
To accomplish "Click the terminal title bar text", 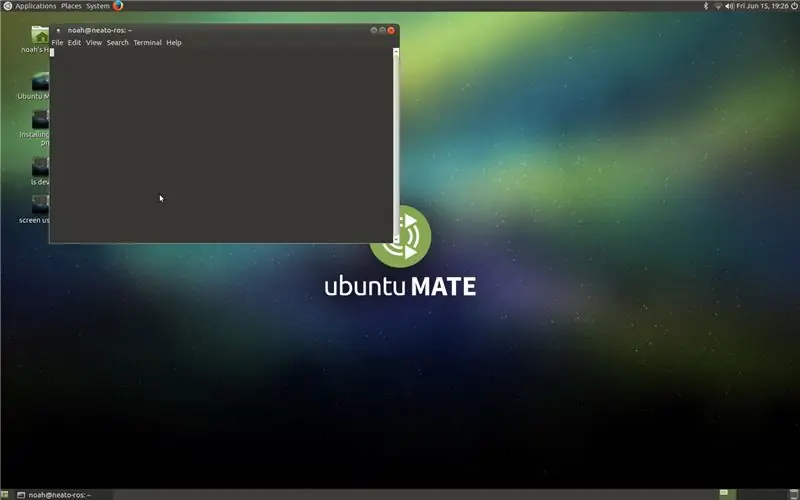I will [99, 31].
